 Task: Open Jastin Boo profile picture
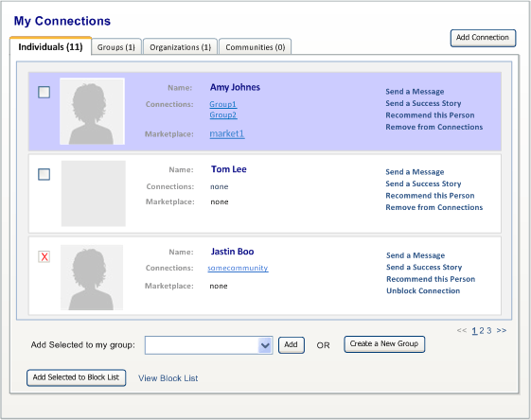tap(92, 277)
